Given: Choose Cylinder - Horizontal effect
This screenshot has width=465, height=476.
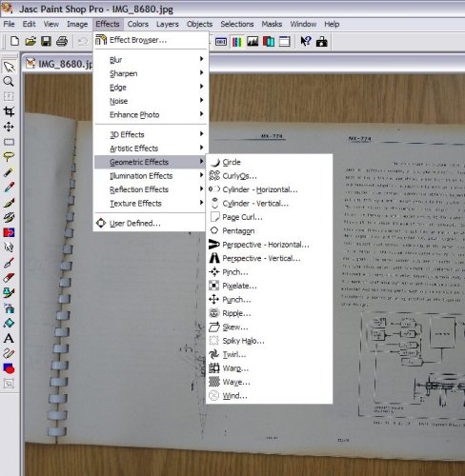Looking at the screenshot, I should [x=270, y=189].
